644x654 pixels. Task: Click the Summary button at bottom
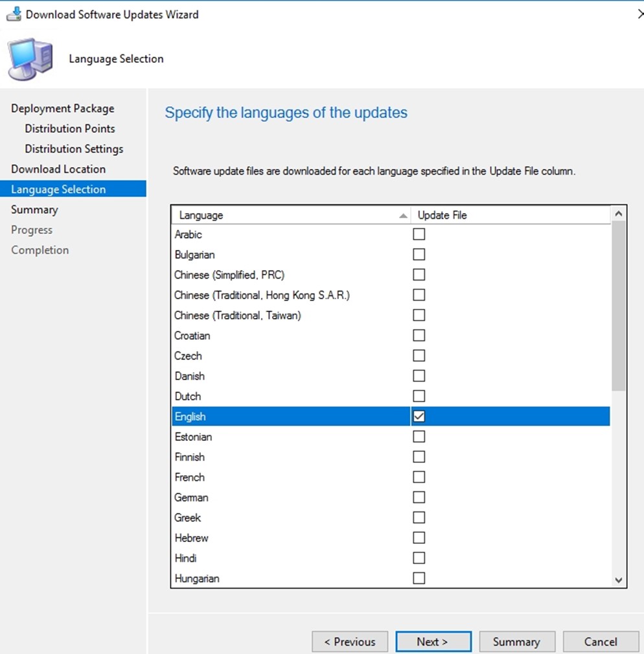point(517,642)
